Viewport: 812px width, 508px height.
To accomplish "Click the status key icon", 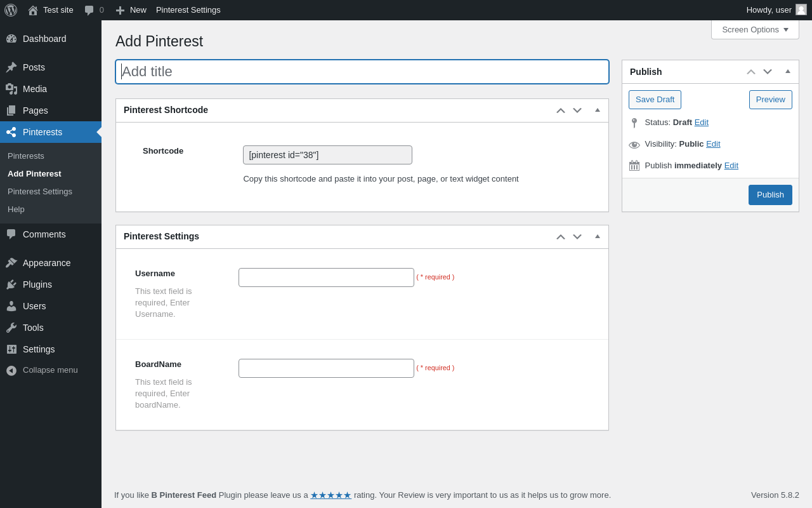I will (634, 123).
